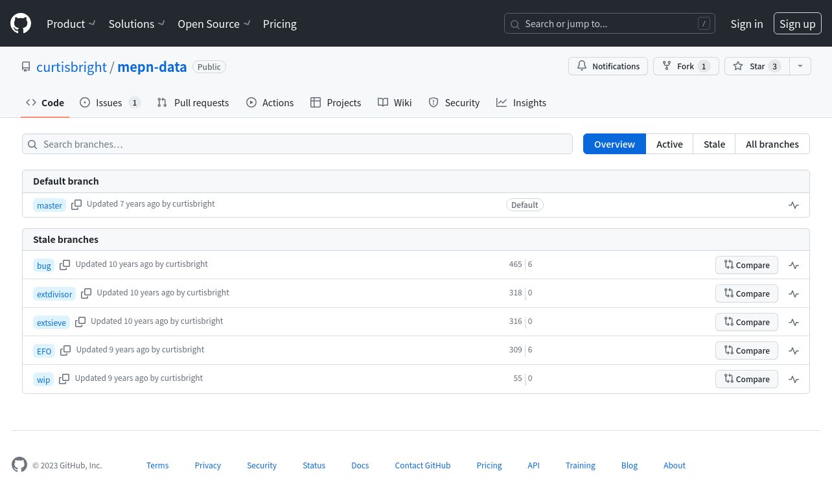The width and height of the screenshot is (832, 504).
Task: Copy the EFO branch name
Action: coord(65,350)
